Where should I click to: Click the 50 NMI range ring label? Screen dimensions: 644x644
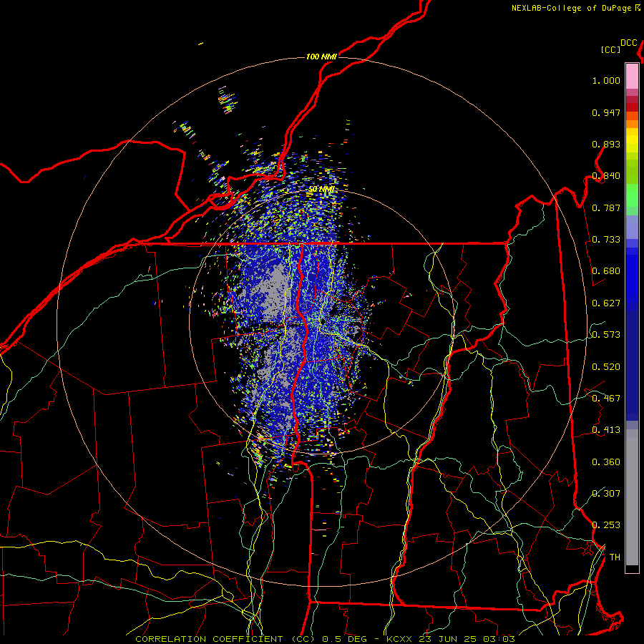coord(321,190)
